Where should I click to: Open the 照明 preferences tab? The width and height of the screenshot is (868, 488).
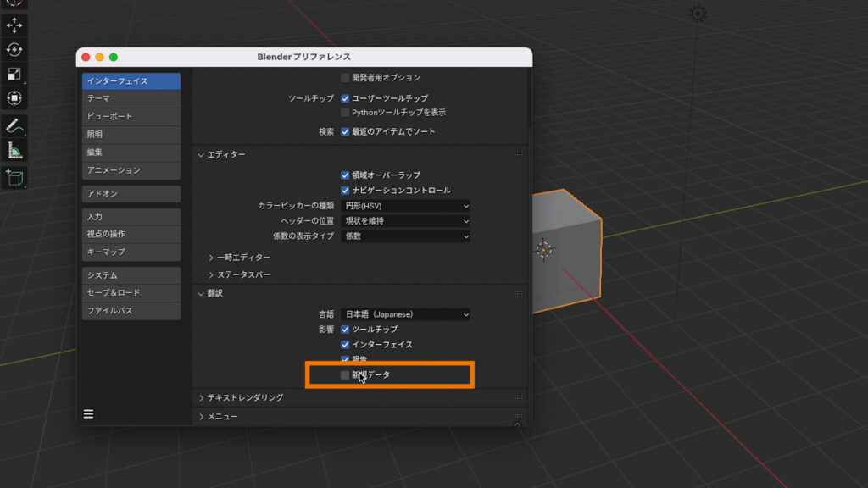pos(131,134)
